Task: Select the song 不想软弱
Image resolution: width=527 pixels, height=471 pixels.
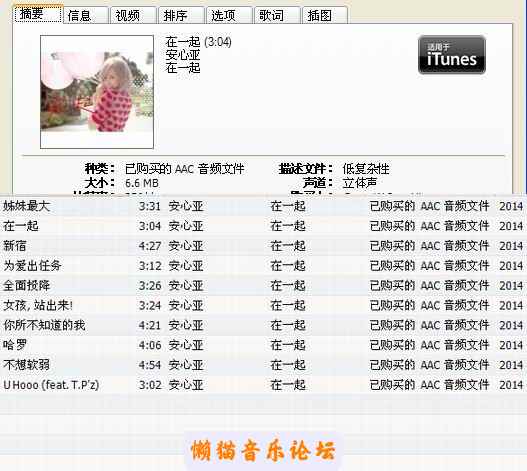Action: 264,365
